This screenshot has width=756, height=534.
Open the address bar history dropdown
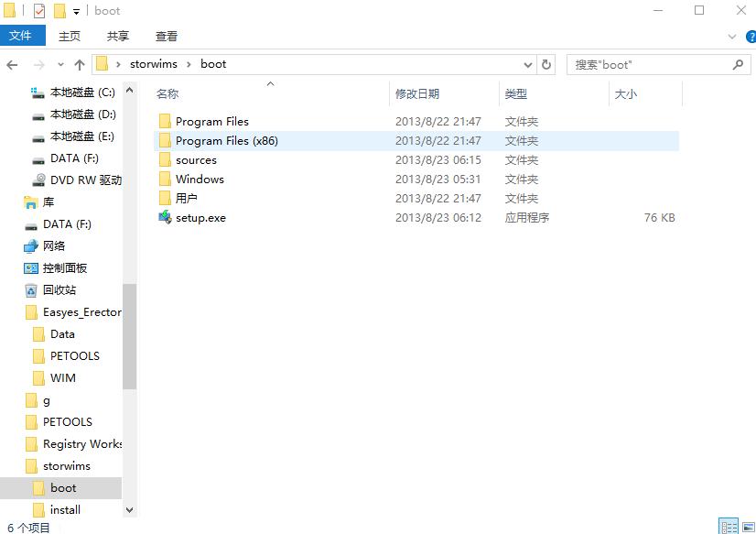528,64
